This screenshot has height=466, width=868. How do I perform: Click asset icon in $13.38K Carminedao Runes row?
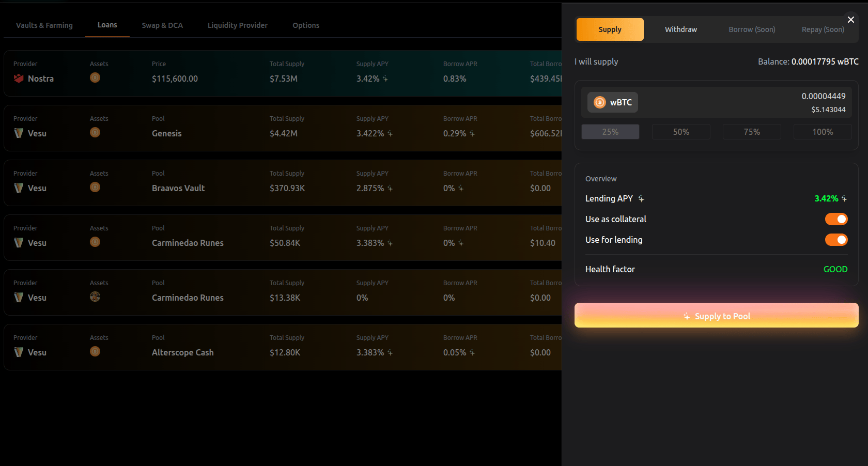[x=95, y=297]
